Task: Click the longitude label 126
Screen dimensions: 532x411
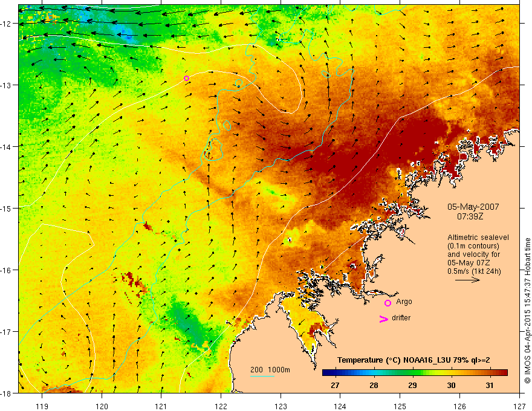Action: point(459,406)
